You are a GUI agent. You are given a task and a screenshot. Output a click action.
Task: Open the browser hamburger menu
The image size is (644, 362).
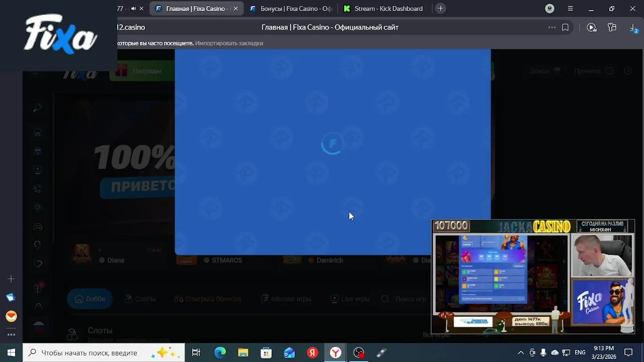(x=571, y=9)
